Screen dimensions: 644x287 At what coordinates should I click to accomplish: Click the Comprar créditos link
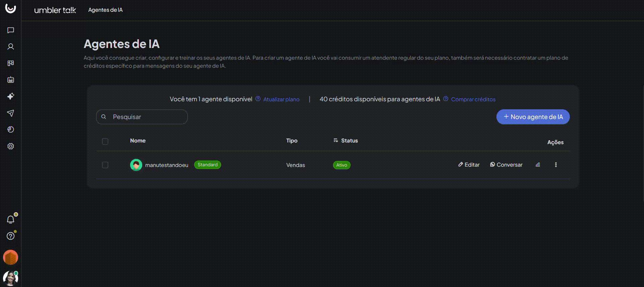[473, 99]
